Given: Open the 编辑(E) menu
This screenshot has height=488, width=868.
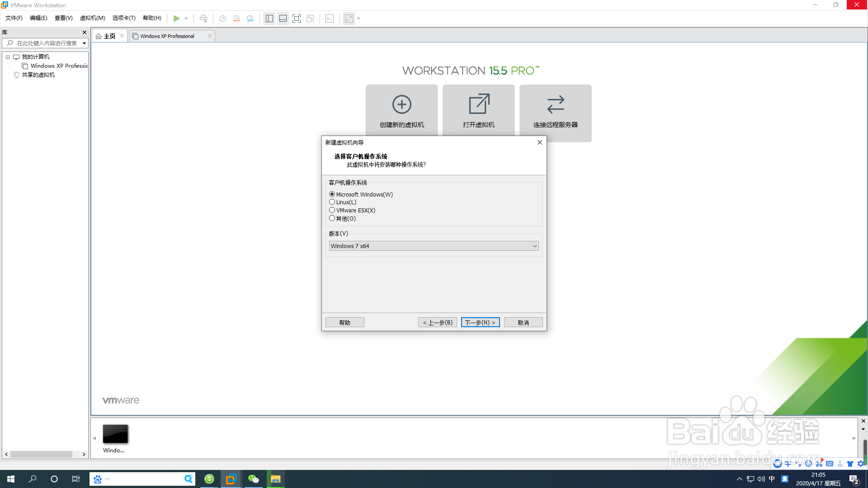Looking at the screenshot, I should tap(38, 18).
